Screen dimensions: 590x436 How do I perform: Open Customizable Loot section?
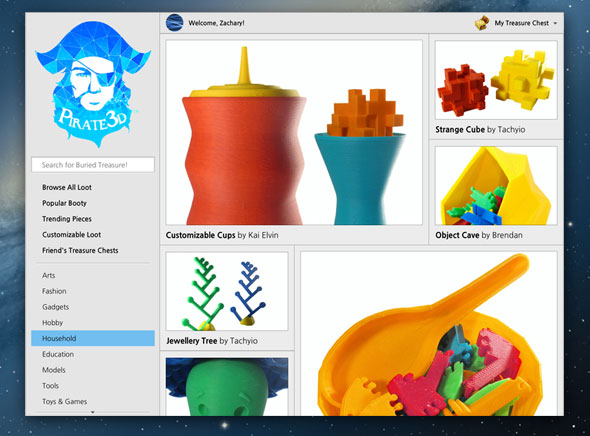pos(71,235)
